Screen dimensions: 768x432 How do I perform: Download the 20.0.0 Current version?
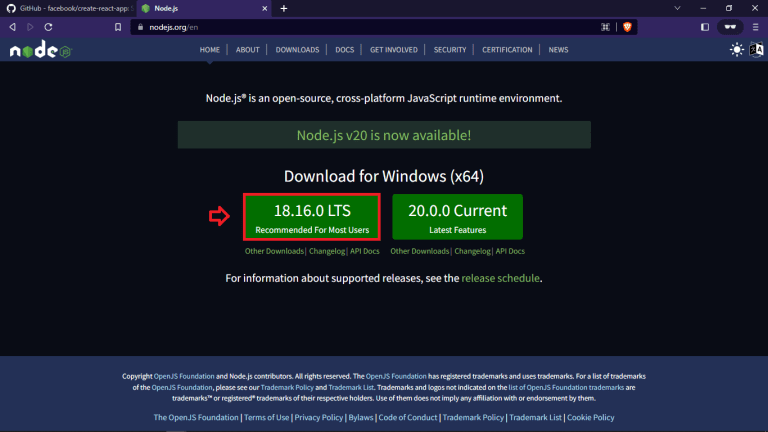coord(457,217)
